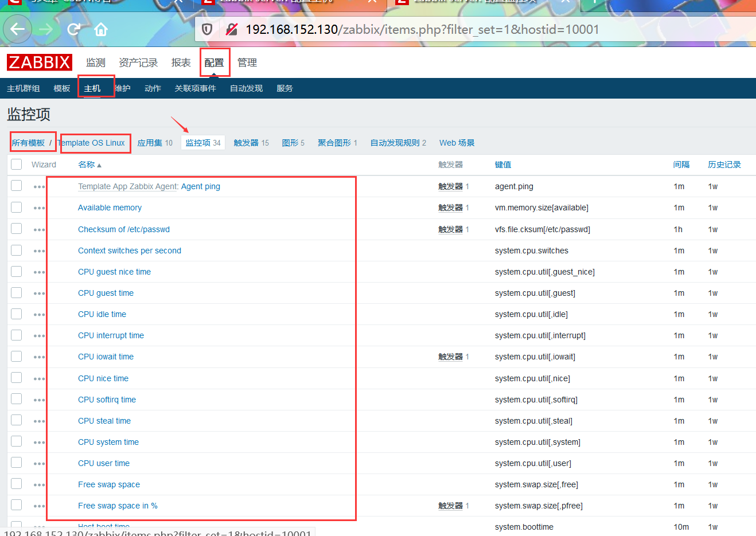This screenshot has height=536, width=756.
Task: Switch to the 应用集 10 tab
Action: tap(155, 143)
